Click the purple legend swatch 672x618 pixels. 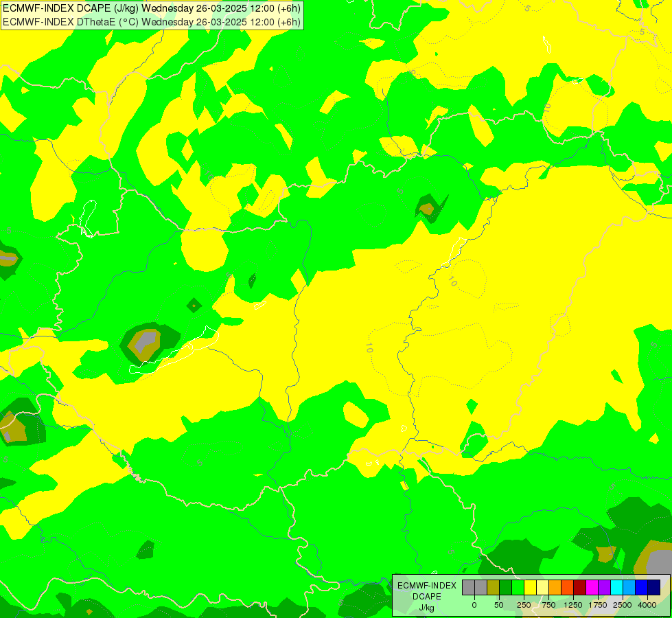pos(605,587)
